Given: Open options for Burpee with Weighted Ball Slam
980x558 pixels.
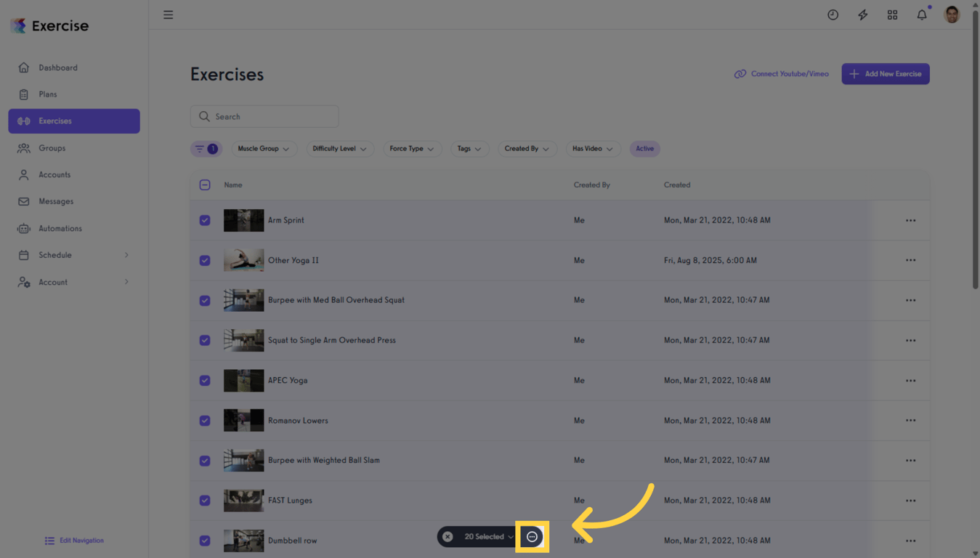Looking at the screenshot, I should coord(910,460).
